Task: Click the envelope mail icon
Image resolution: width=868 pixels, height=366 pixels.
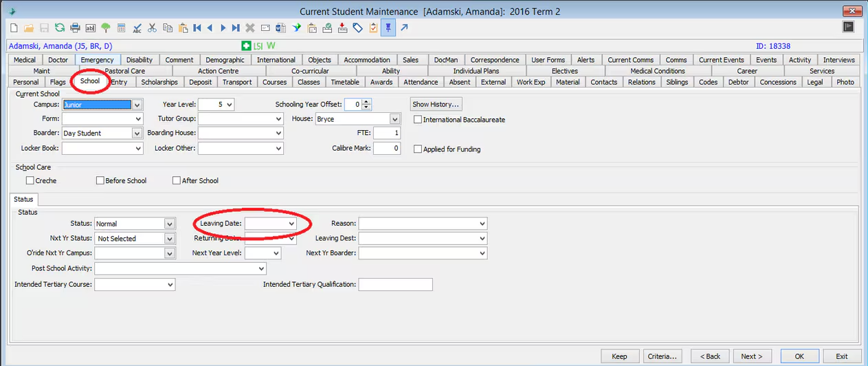Action: pos(265,28)
